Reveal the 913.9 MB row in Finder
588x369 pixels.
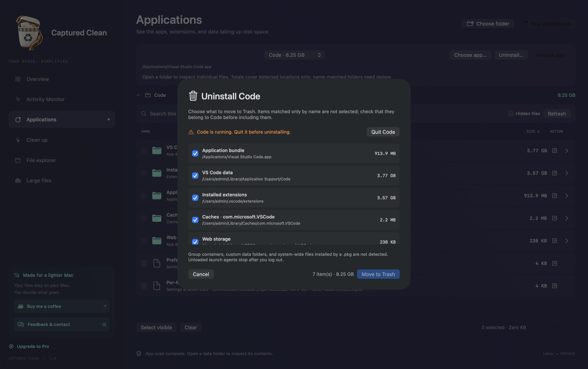554,196
